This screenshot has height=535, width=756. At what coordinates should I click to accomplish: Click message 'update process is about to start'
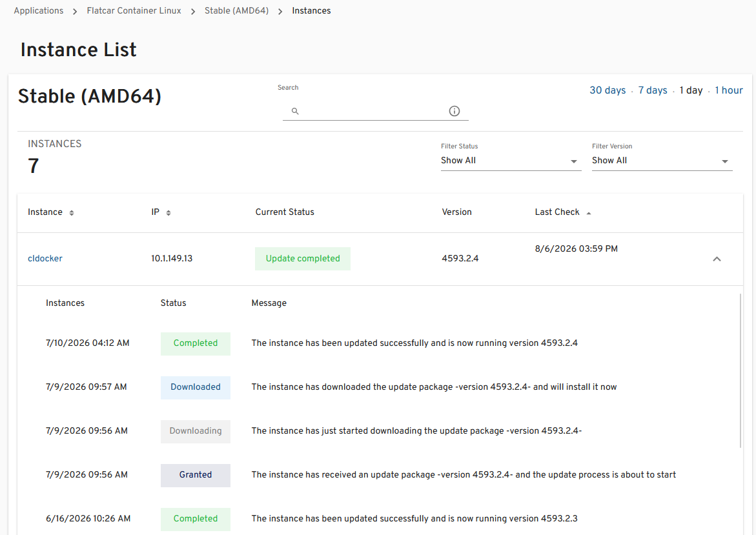pyautogui.click(x=464, y=475)
